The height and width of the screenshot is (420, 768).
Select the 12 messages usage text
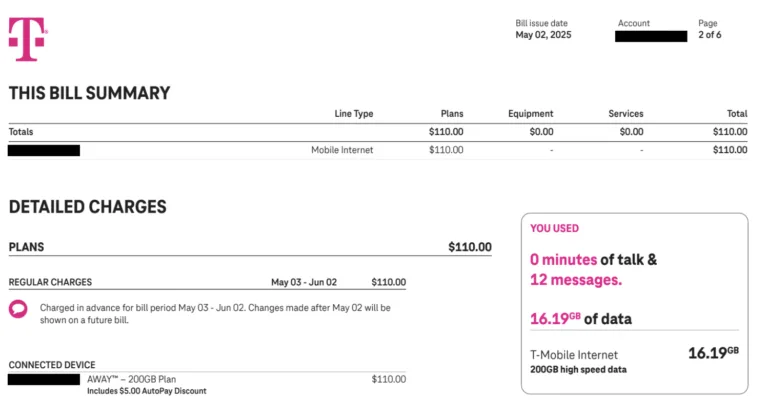point(575,280)
